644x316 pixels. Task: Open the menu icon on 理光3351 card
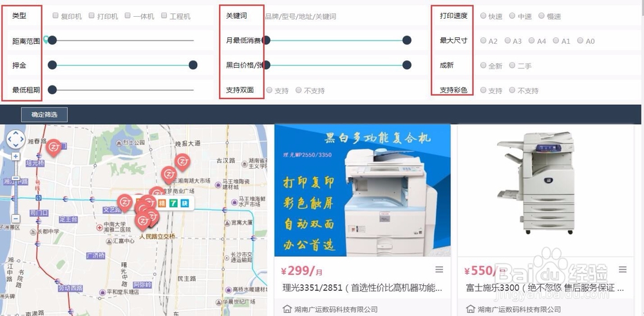[439, 270]
